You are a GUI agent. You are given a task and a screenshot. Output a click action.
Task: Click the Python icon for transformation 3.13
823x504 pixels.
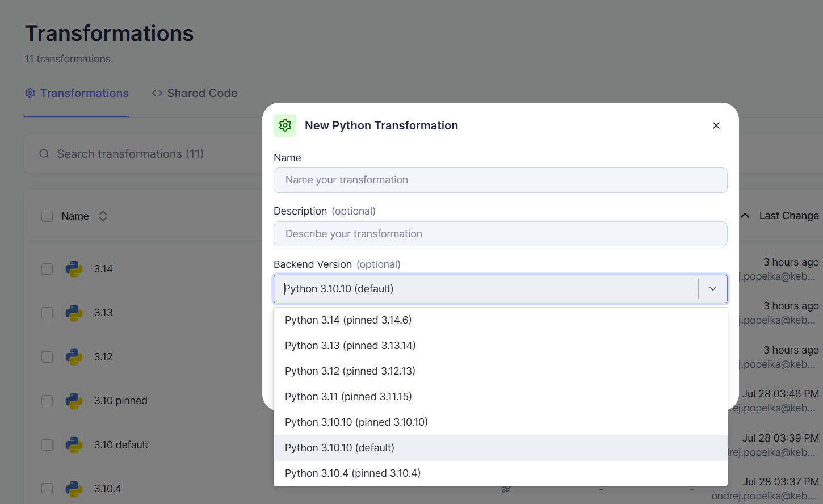coord(74,313)
